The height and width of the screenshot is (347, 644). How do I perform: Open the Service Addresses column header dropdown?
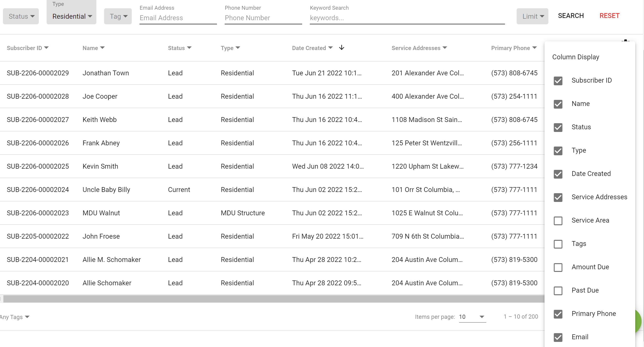coord(445,48)
